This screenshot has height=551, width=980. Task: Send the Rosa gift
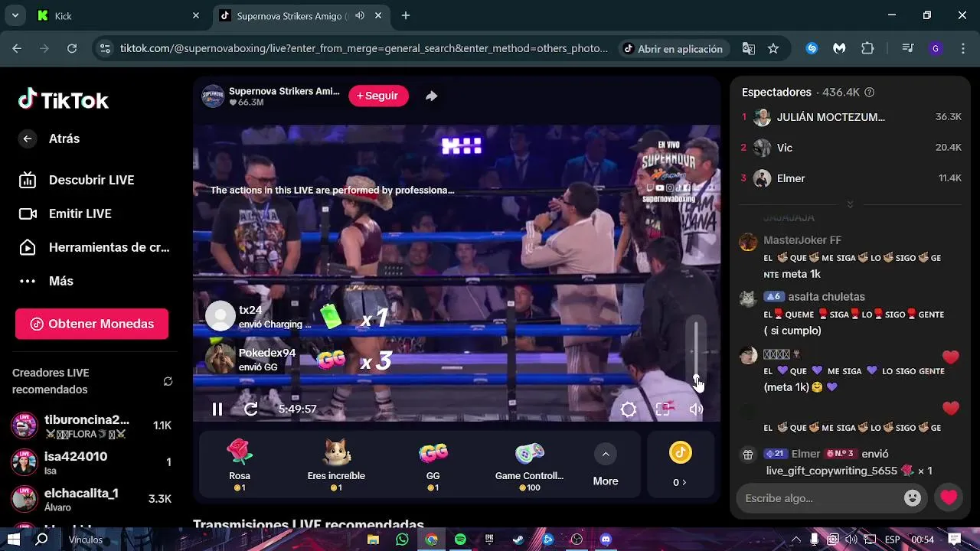tap(240, 465)
